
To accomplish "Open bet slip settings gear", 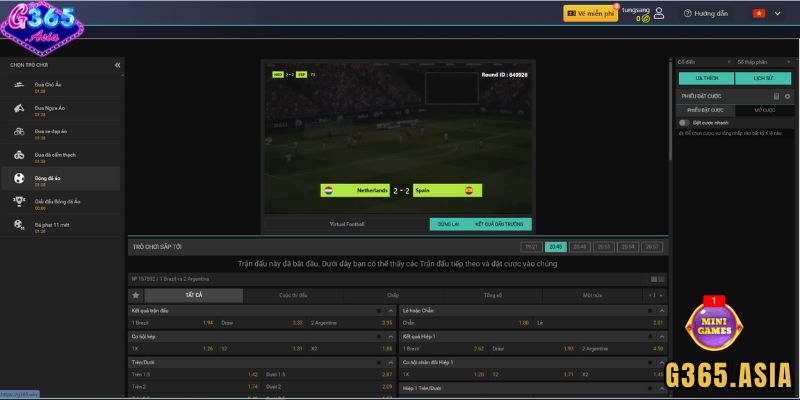I will [x=787, y=96].
